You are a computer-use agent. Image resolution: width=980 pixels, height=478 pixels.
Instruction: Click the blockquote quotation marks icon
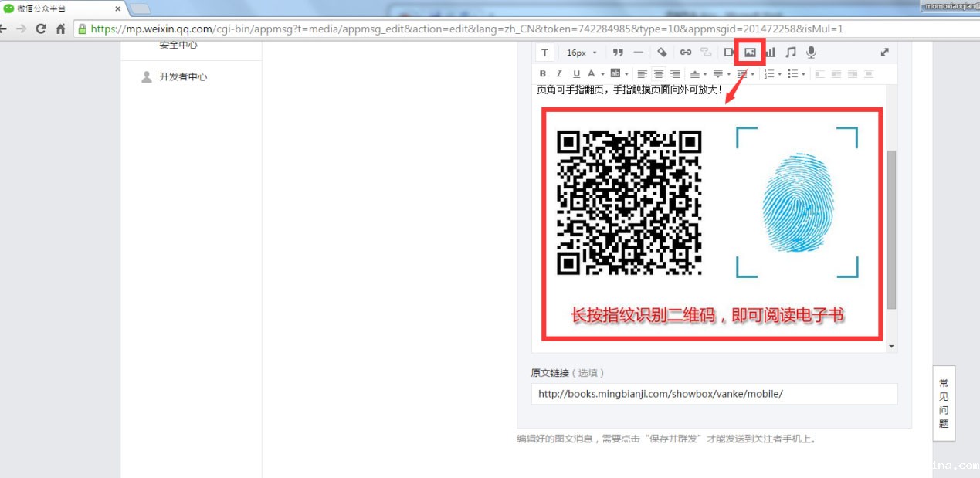click(x=617, y=53)
